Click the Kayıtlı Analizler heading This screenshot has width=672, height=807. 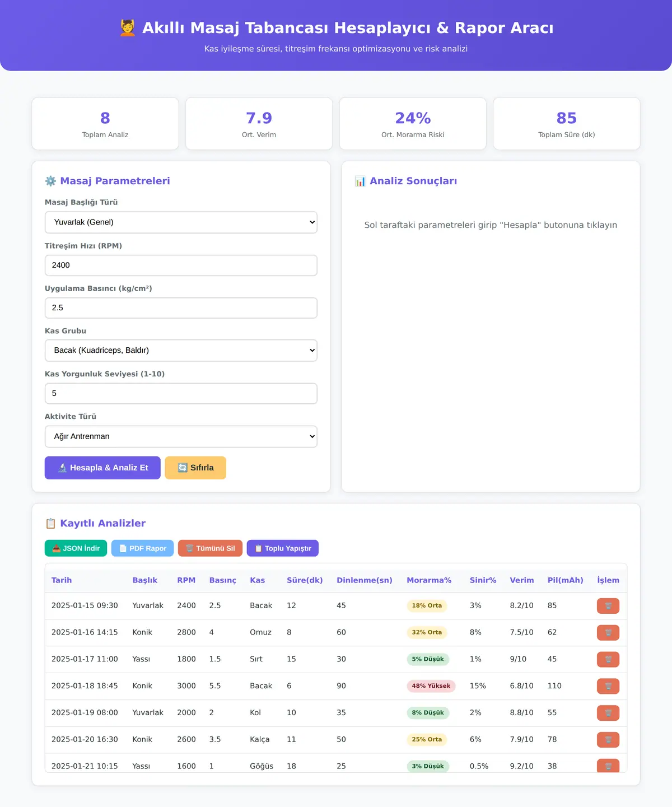[x=95, y=523]
